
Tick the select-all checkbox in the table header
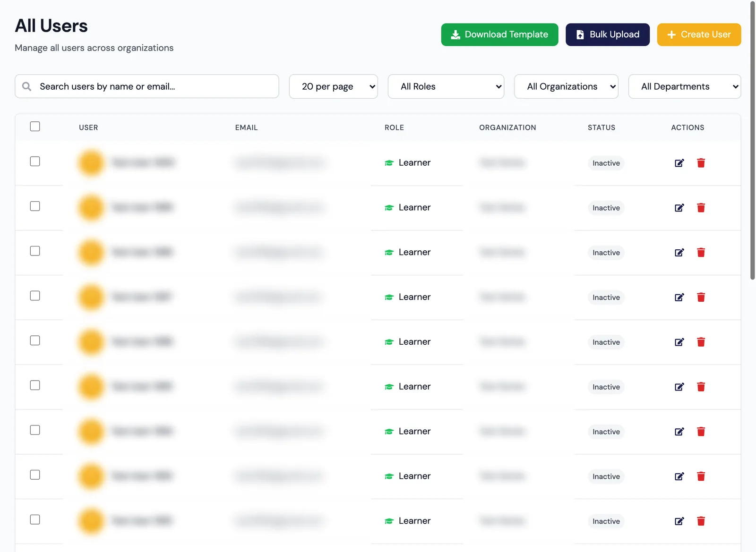[x=35, y=127]
